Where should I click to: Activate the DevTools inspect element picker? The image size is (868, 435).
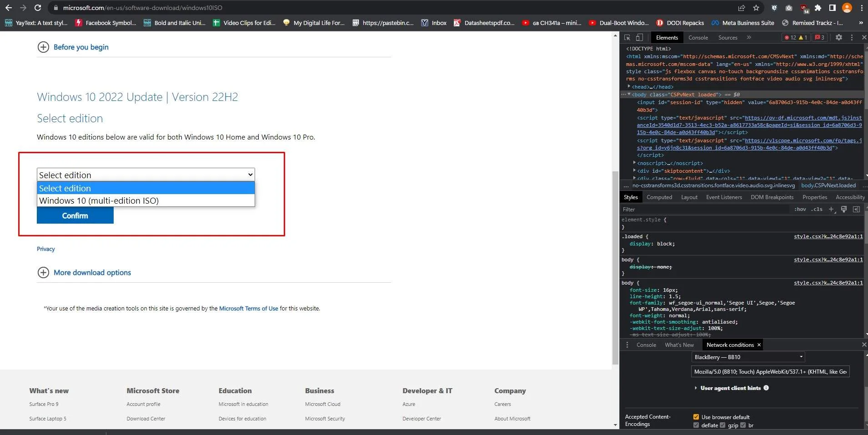coord(627,38)
